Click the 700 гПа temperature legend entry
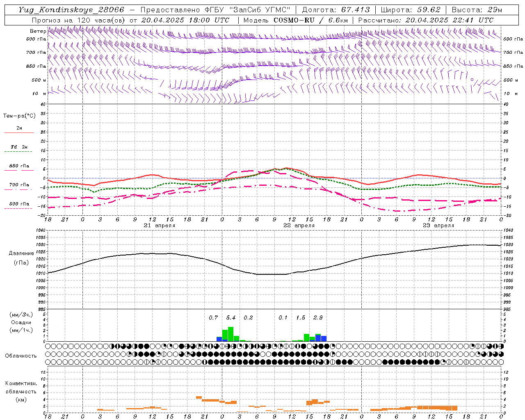This screenshot has height=420, width=525. click(19, 185)
